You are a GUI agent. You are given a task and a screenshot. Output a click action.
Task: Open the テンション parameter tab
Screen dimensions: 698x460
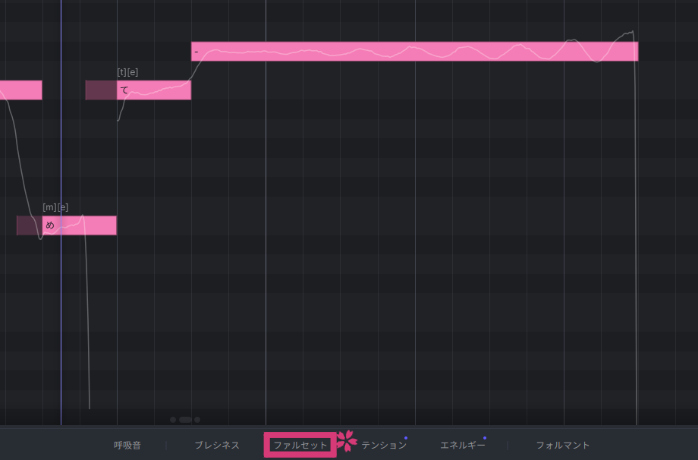(x=381, y=445)
